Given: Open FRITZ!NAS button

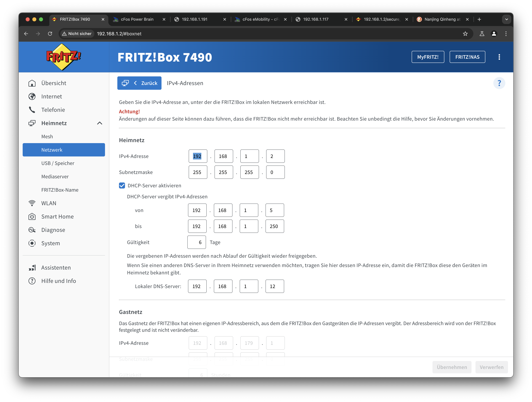Looking at the screenshot, I should point(467,57).
